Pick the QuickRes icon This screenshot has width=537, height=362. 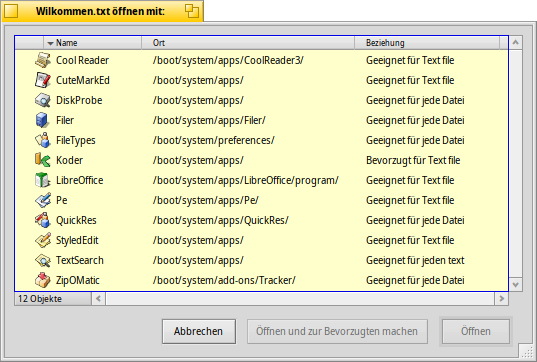43,220
